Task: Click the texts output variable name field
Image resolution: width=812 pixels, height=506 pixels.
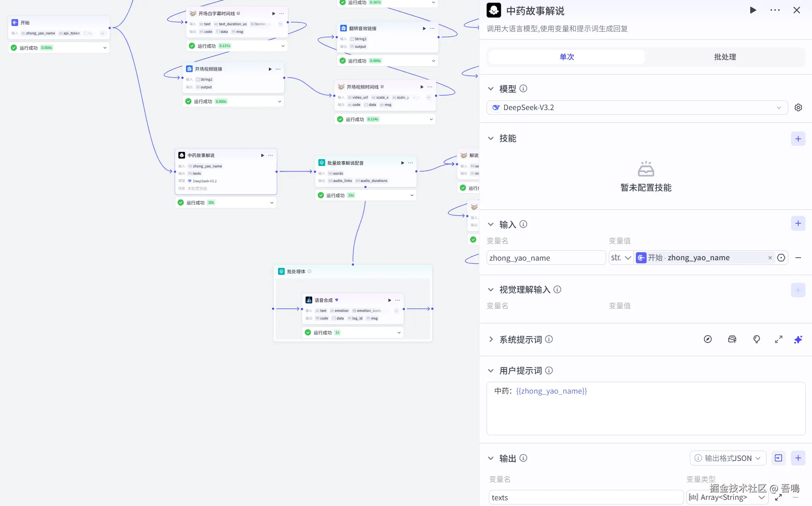Action: pyautogui.click(x=586, y=497)
